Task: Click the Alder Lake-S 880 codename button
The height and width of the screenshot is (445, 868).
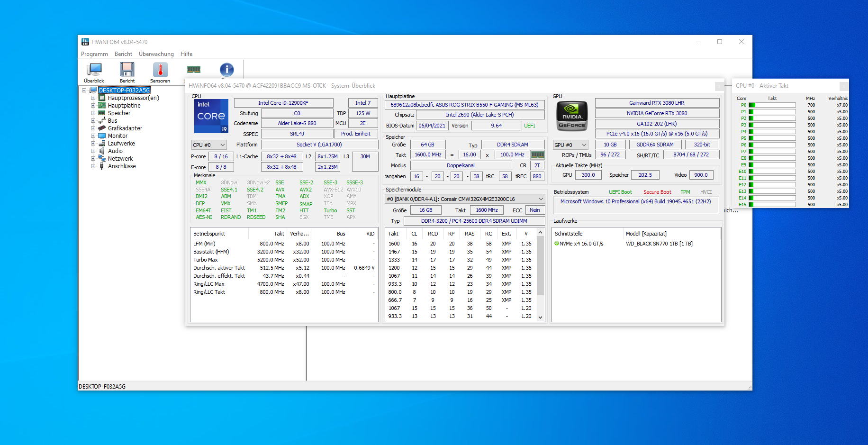Action: pyautogui.click(x=297, y=123)
